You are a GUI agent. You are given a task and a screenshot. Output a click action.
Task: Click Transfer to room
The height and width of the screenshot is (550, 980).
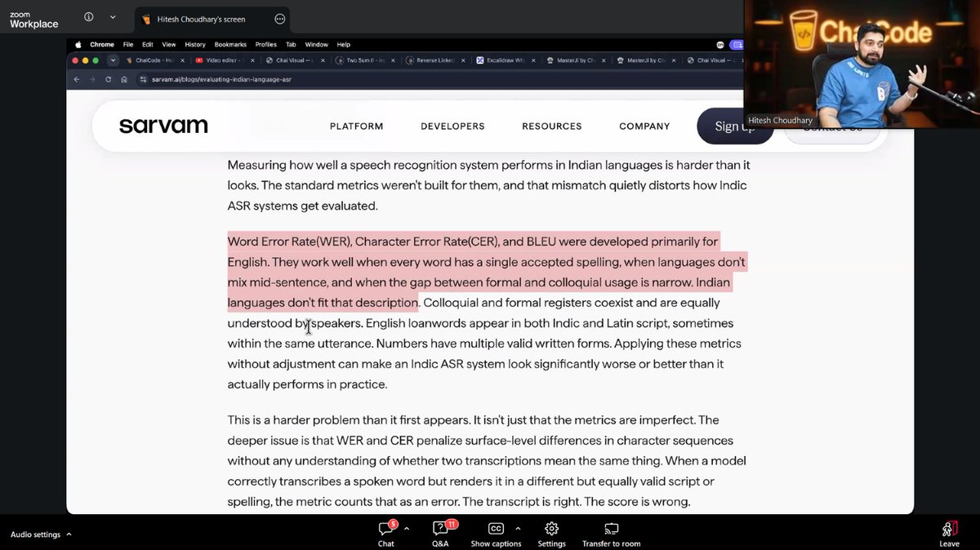click(611, 534)
